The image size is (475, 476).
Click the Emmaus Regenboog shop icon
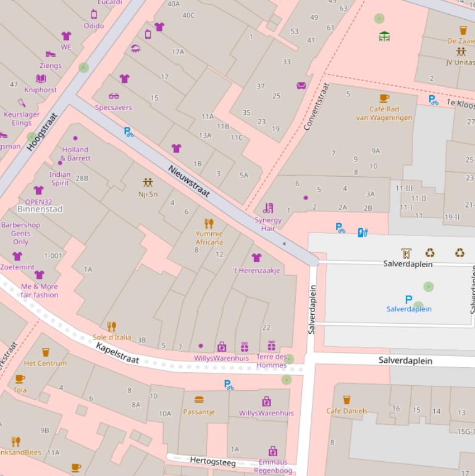click(x=272, y=451)
